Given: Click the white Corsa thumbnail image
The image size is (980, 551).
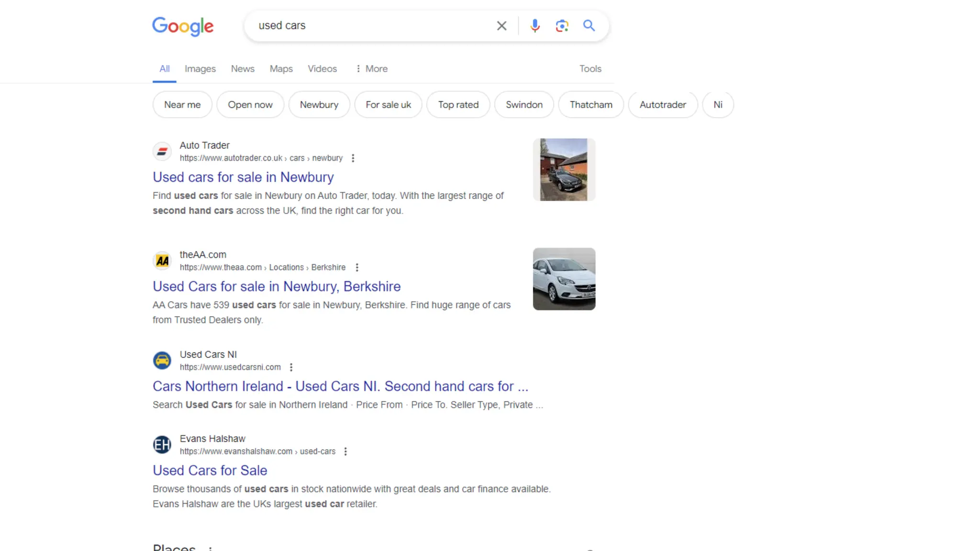Looking at the screenshot, I should click(x=564, y=279).
